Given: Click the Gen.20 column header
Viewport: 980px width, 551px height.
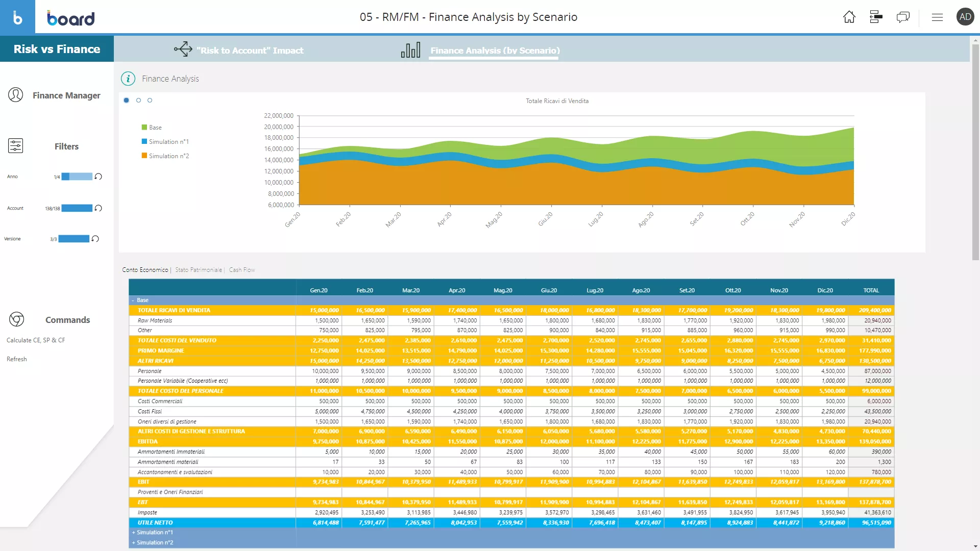Looking at the screenshot, I should (318, 290).
